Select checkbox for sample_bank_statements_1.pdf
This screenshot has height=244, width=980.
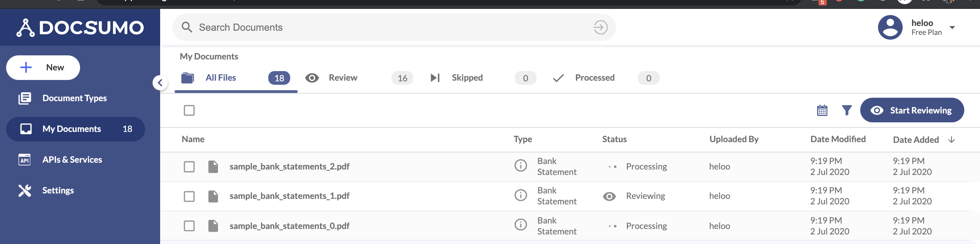coord(189,196)
